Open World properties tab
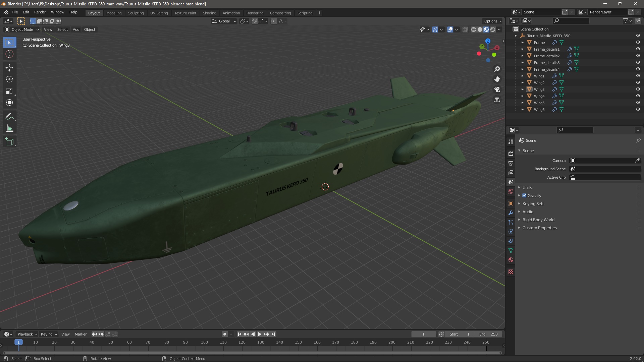The width and height of the screenshot is (644, 362). (511, 191)
